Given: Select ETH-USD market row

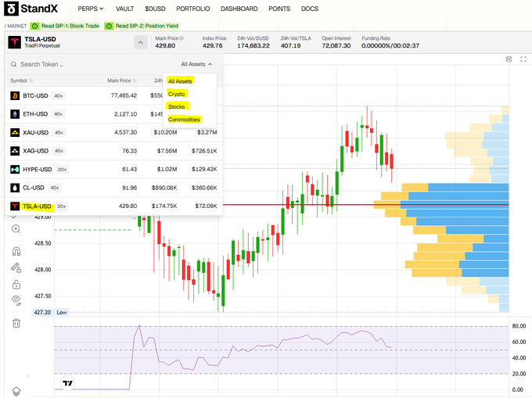Looking at the screenshot, I should pos(113,114).
